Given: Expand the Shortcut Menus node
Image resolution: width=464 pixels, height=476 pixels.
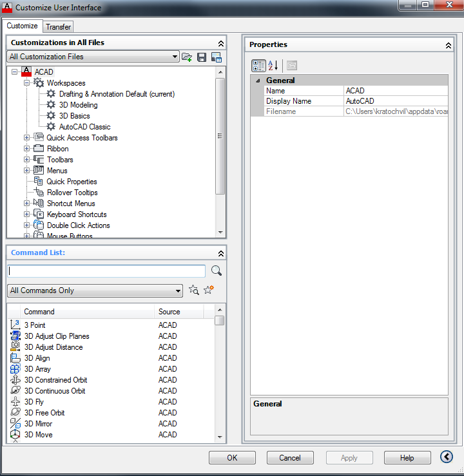Looking at the screenshot, I should coord(26,203).
